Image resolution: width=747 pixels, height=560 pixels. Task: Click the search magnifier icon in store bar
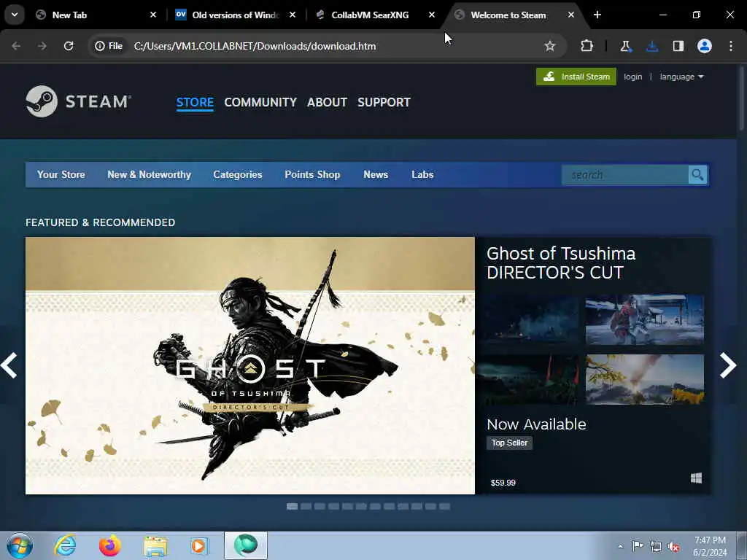point(697,175)
